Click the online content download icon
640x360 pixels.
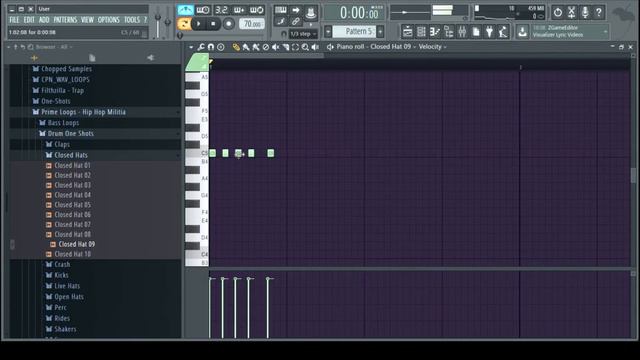pos(522,31)
